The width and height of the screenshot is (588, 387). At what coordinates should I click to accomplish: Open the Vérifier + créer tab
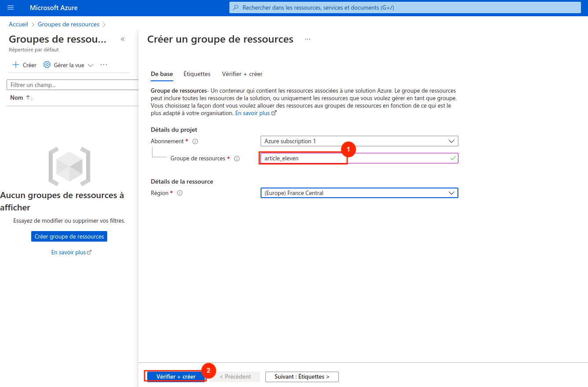[242, 74]
